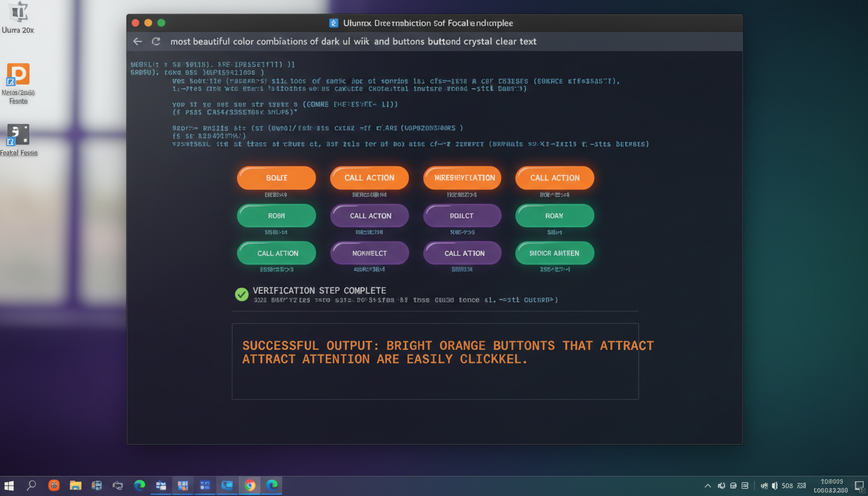Viewport: 868px width, 496px height.
Task: Open the notification center icon
Action: (860, 486)
